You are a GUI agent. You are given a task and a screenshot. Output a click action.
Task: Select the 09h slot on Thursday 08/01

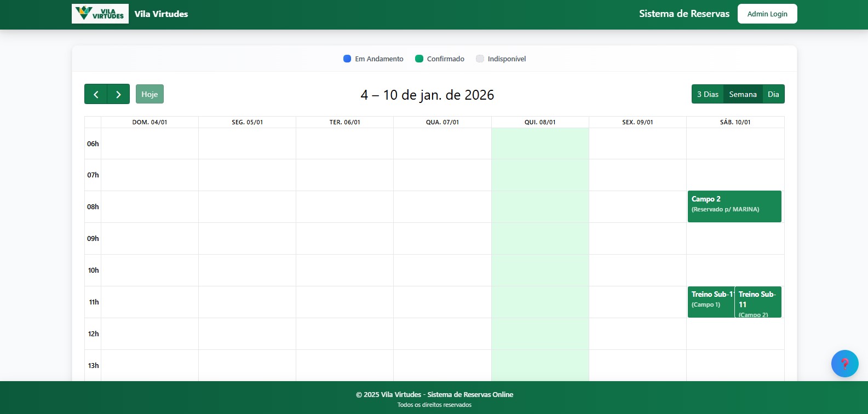coord(540,238)
